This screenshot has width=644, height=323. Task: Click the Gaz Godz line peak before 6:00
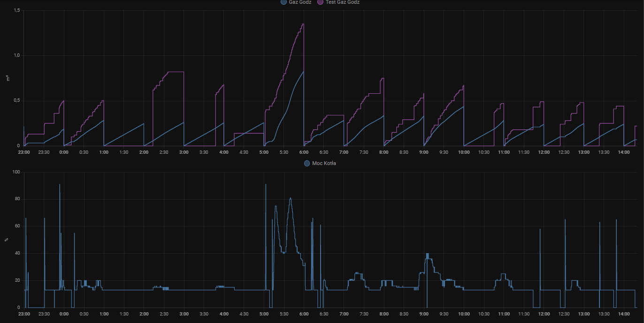point(303,72)
